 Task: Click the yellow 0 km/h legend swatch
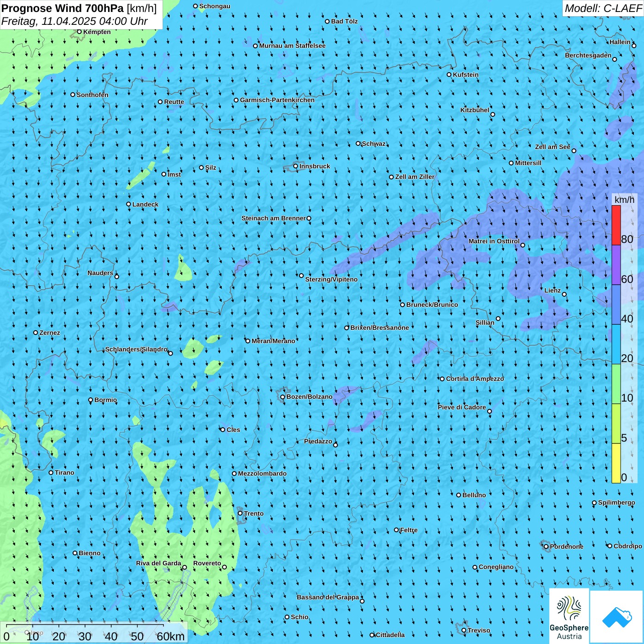click(x=616, y=463)
